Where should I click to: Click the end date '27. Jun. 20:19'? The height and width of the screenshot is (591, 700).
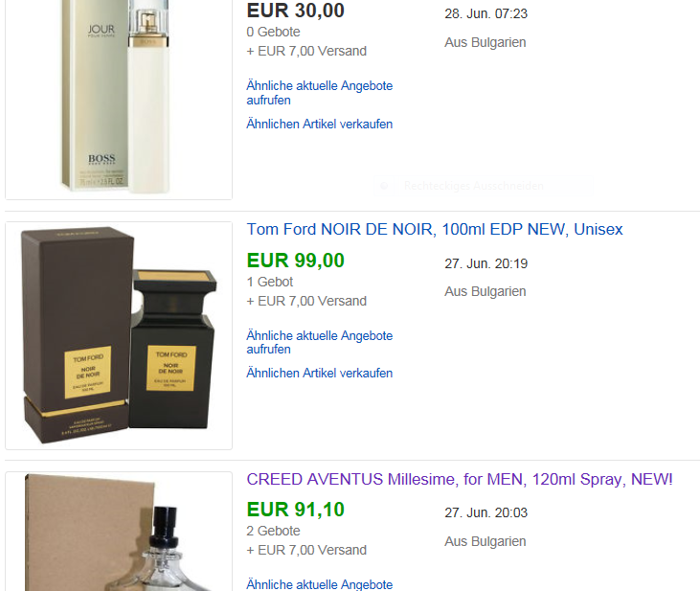point(485,263)
